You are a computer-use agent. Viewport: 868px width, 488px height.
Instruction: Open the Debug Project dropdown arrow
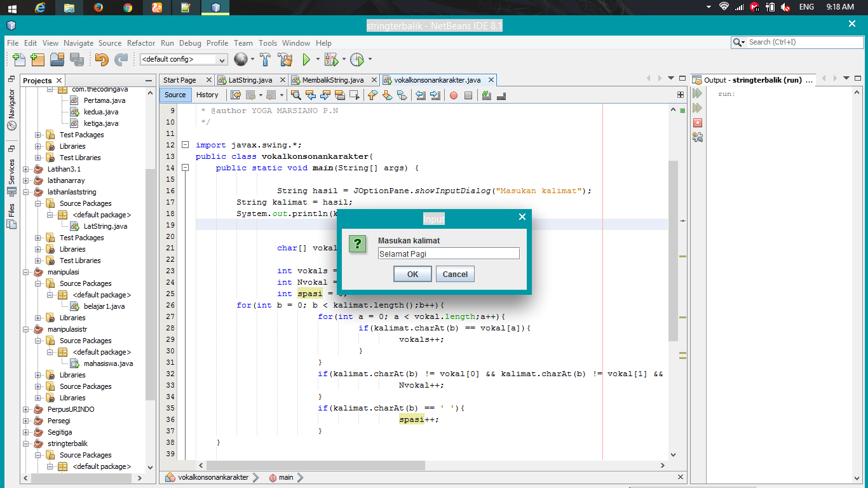tap(344, 60)
